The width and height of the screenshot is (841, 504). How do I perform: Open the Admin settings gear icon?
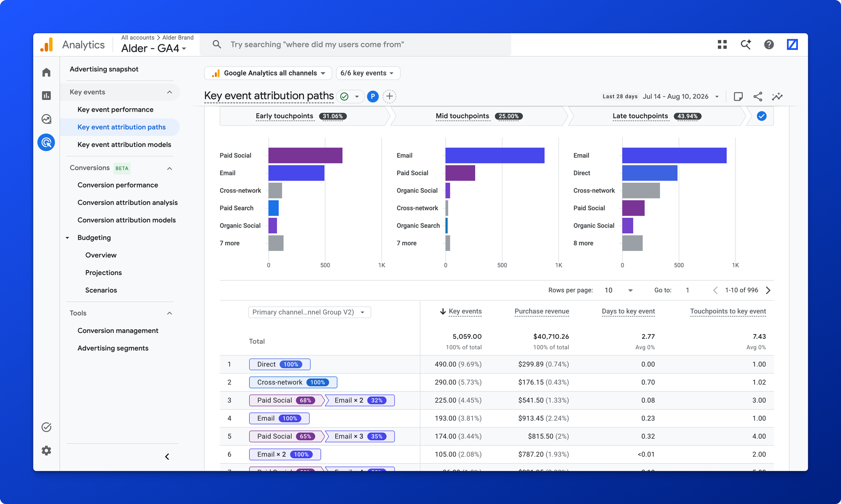coord(46,451)
